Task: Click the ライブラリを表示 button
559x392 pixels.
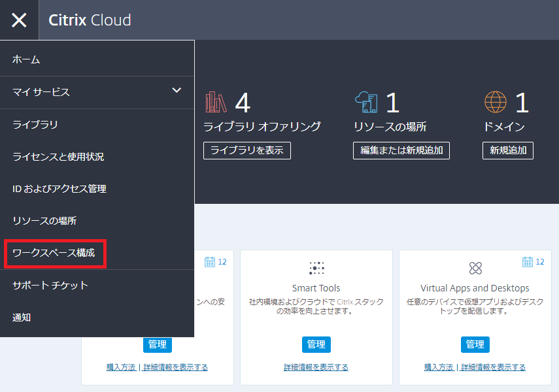Action: 247,150
